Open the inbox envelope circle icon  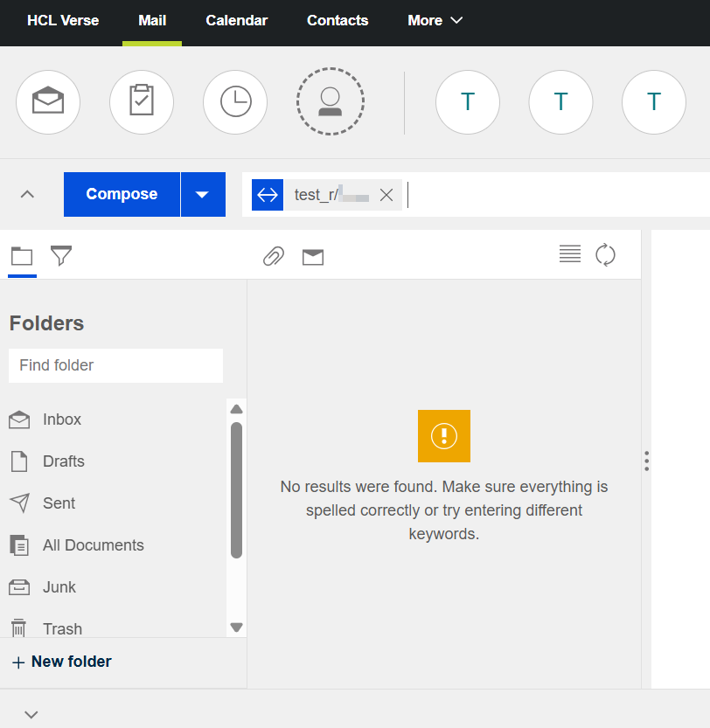(x=48, y=102)
